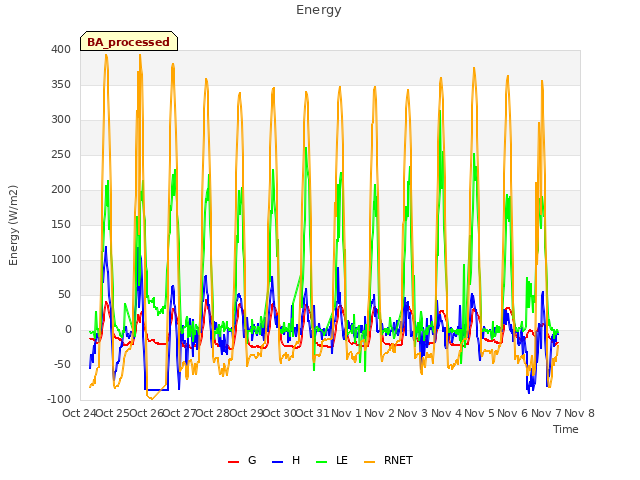Click the red G legend color line

(233, 462)
